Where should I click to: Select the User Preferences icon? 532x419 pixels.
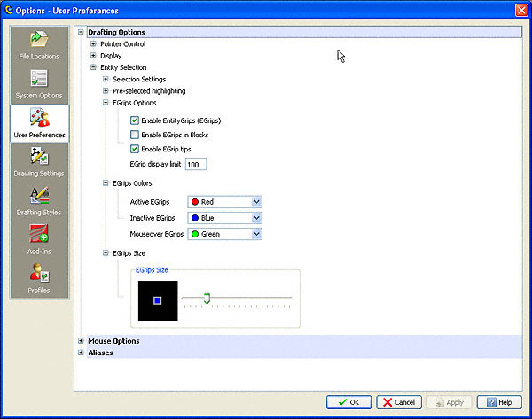pos(39,117)
